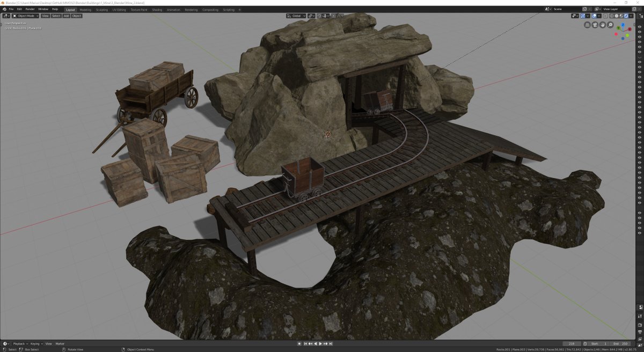Open the Window menu
The width and height of the screenshot is (644, 352).
(x=43, y=9)
